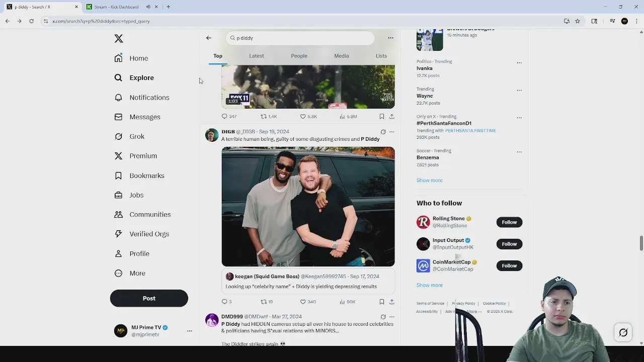Image resolution: width=644 pixels, height=362 pixels.
Task: Switch to the Lists tab
Action: 381,56
